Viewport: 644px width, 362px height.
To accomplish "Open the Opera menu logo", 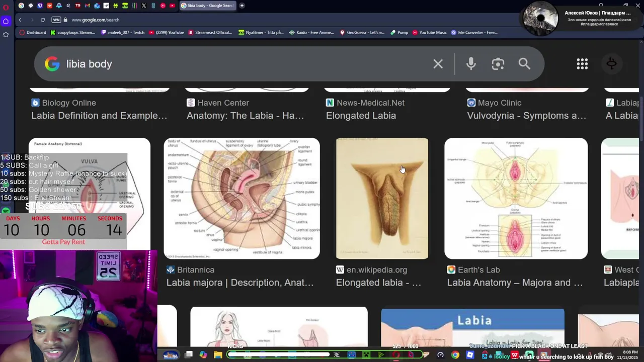I will 6,7.
